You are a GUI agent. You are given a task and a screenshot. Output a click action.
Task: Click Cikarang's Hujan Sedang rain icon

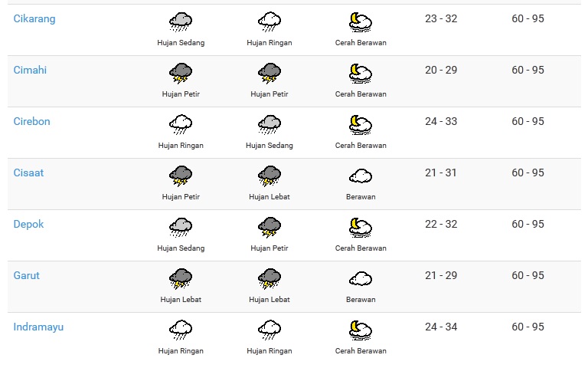(x=181, y=22)
